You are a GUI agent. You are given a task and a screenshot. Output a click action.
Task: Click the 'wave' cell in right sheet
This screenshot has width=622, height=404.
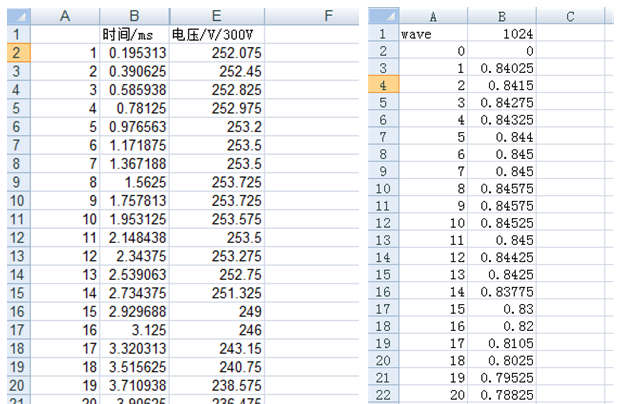click(433, 34)
